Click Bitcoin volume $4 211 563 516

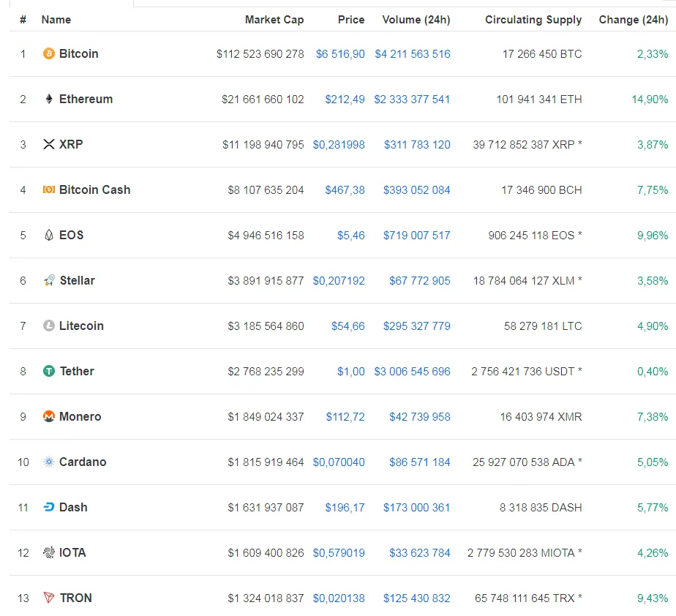[x=412, y=54]
